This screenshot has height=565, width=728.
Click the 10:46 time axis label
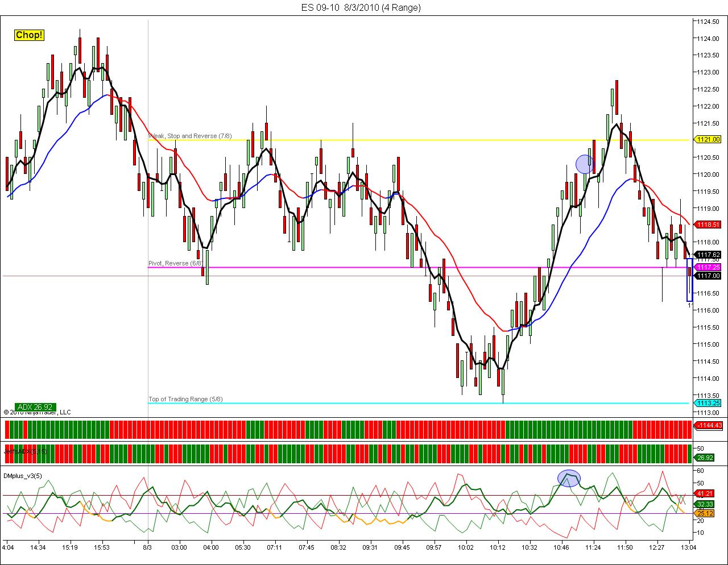click(561, 547)
